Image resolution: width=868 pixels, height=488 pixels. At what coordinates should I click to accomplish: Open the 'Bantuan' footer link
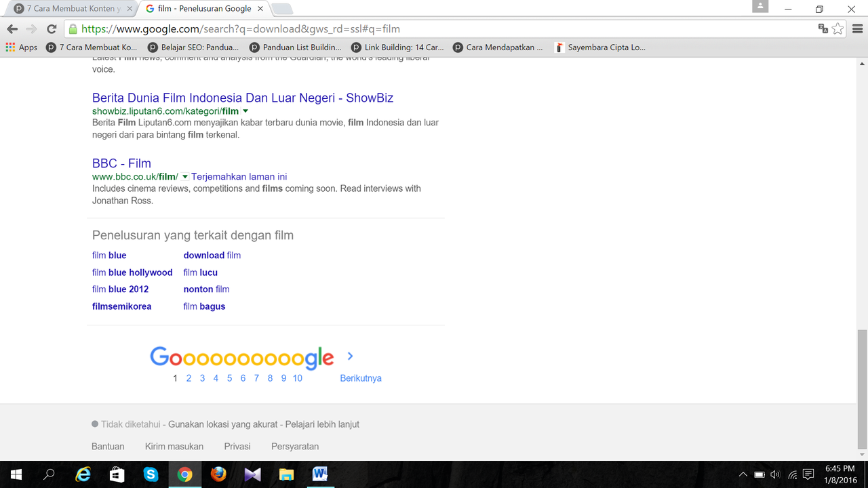(x=108, y=447)
